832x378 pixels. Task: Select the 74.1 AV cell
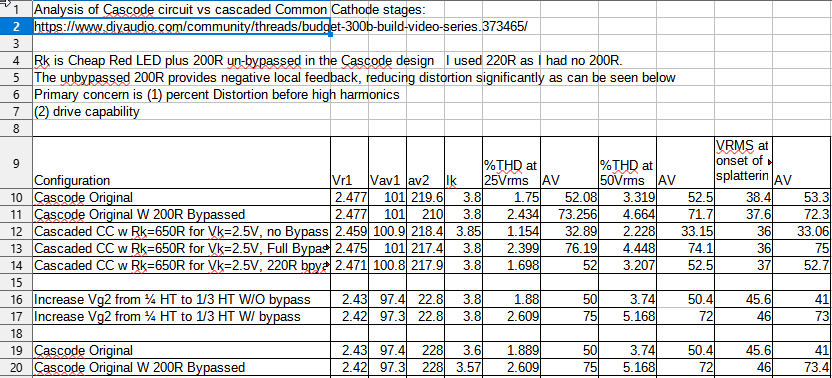coord(685,248)
